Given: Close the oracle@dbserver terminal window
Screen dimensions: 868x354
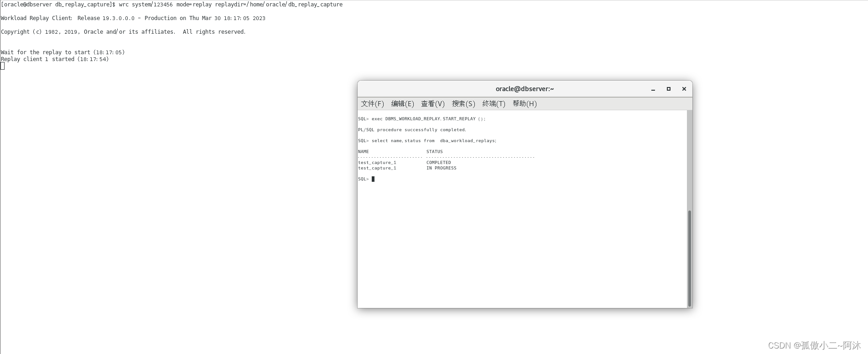Looking at the screenshot, I should pos(684,89).
